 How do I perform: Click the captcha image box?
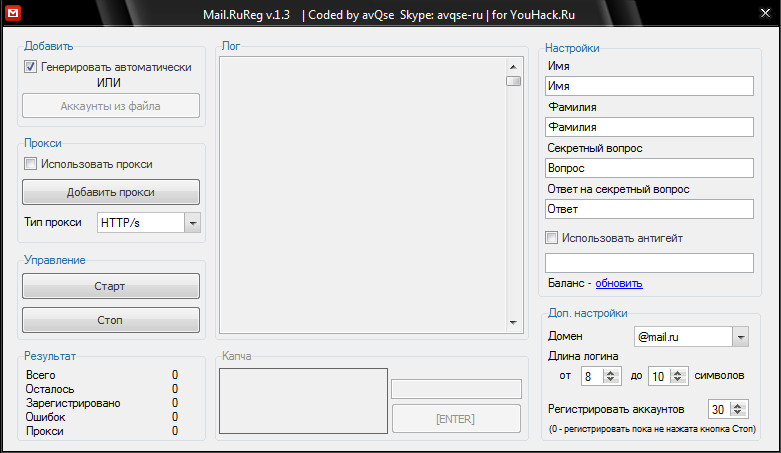coord(303,401)
